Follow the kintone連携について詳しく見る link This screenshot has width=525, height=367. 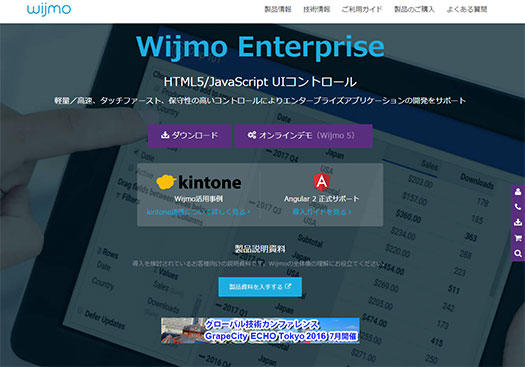(199, 212)
